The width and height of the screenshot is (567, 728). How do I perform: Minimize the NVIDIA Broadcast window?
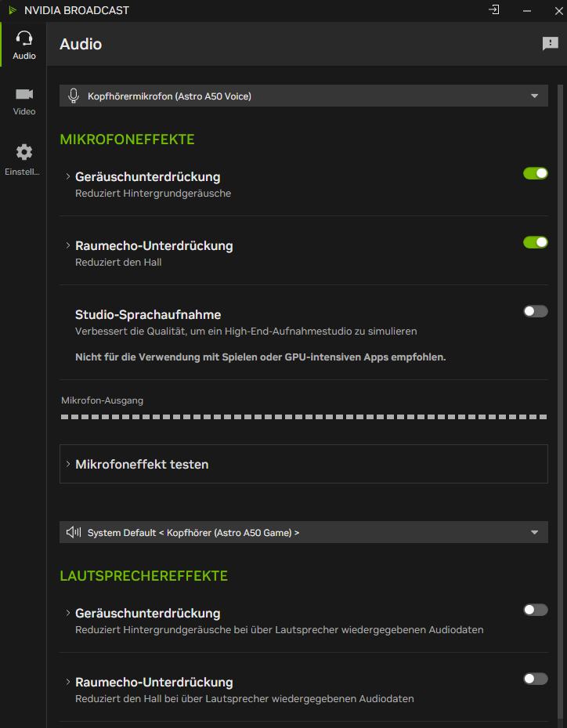tap(526, 10)
